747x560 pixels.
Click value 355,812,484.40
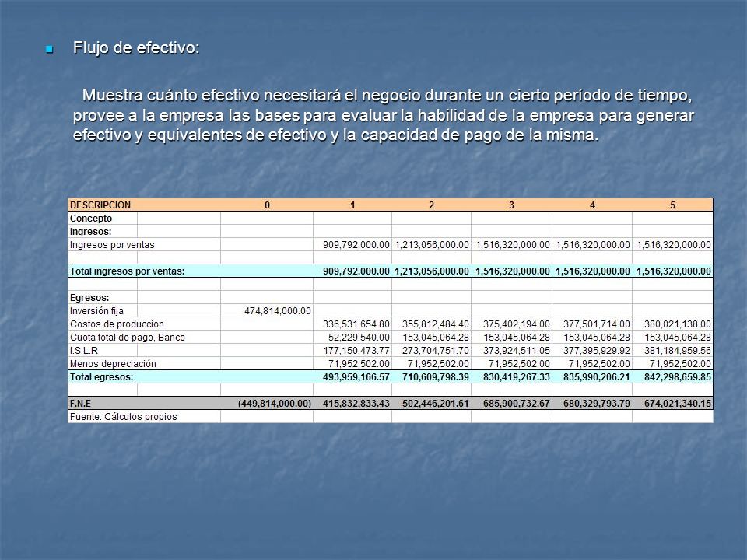[x=436, y=324]
